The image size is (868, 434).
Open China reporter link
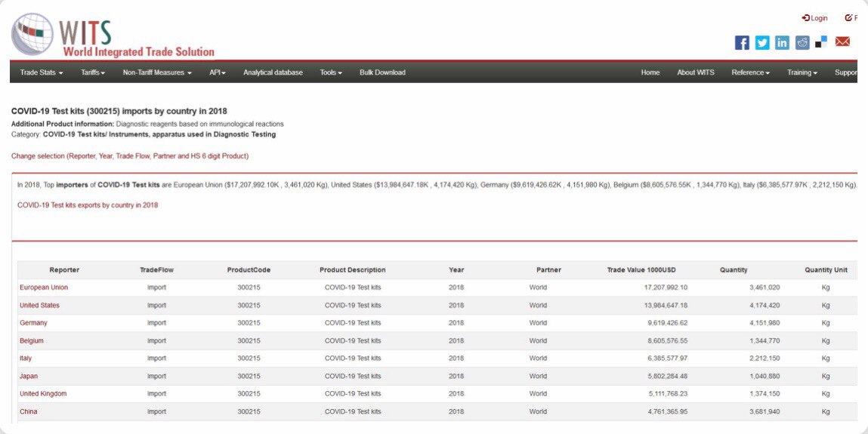tap(28, 412)
